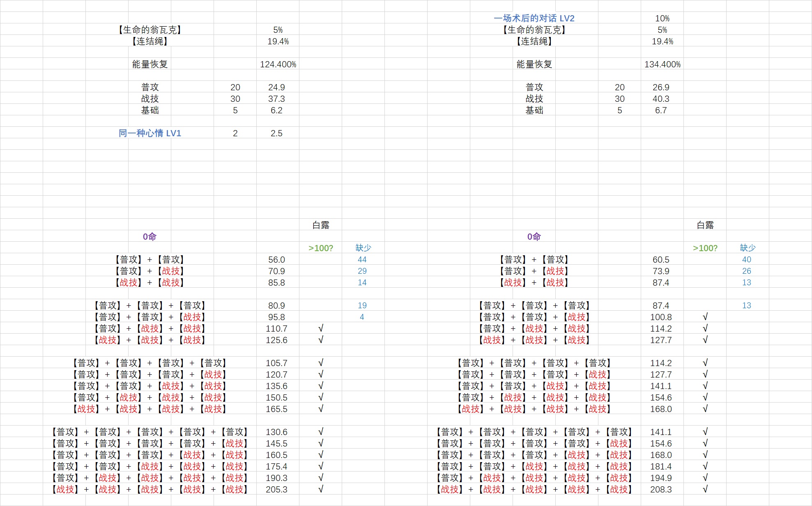Screen dimensions: 812x506
Task: Select the cell with value 95.8
Action: (x=276, y=317)
